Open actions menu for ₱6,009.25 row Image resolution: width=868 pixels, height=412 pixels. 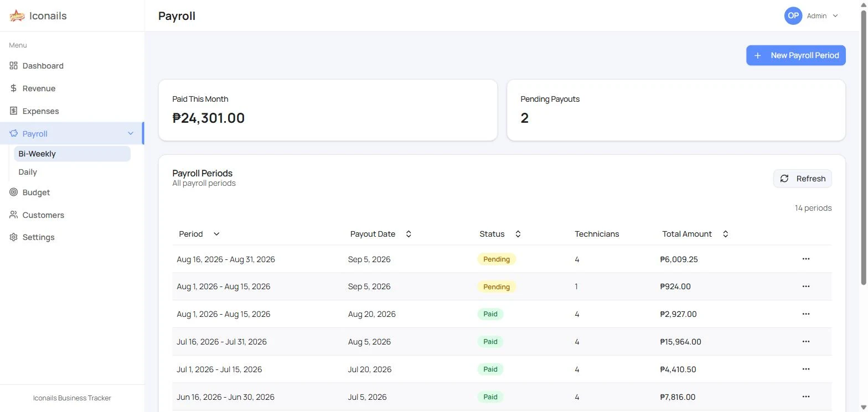pyautogui.click(x=806, y=259)
